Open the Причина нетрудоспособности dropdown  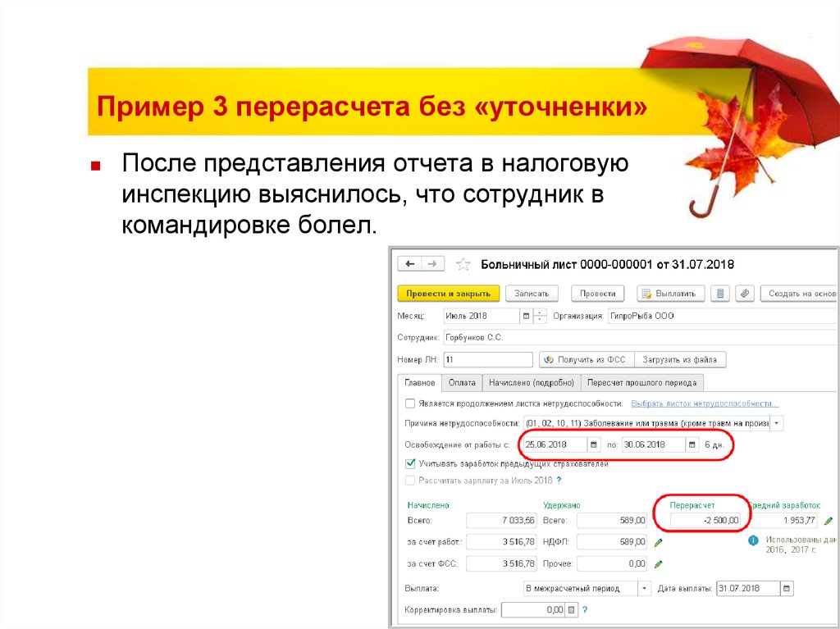click(776, 423)
